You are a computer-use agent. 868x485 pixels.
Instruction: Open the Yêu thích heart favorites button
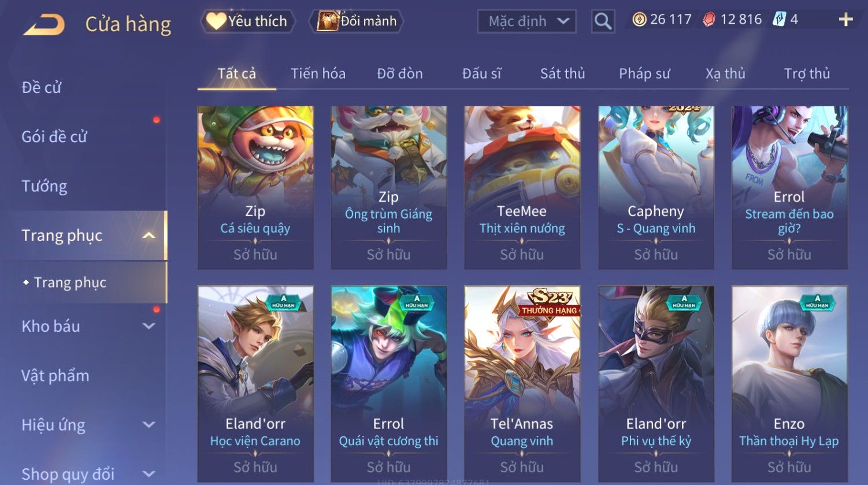click(x=247, y=21)
